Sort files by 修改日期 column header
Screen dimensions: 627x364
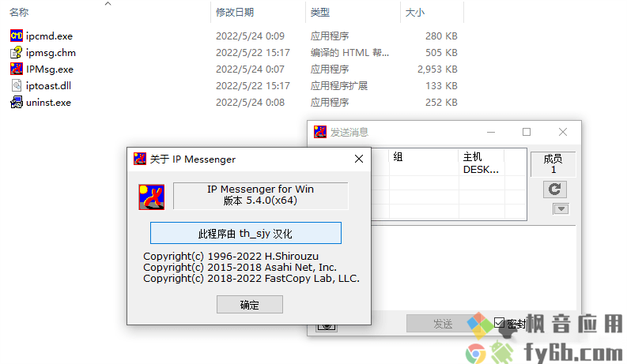click(x=235, y=13)
